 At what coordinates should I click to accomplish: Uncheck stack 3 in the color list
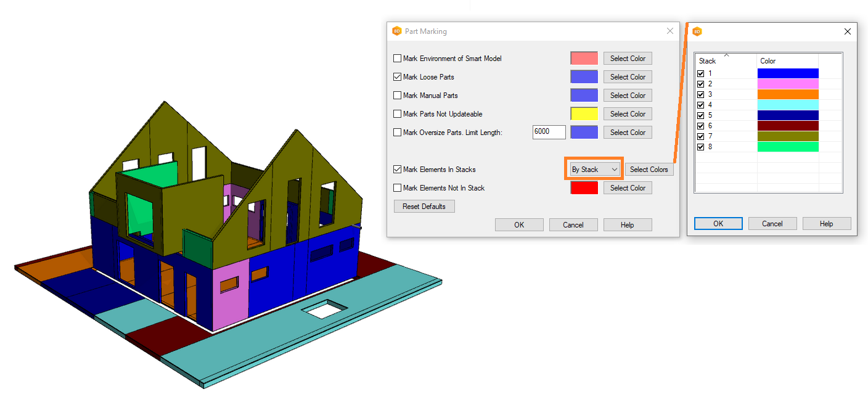click(x=700, y=94)
